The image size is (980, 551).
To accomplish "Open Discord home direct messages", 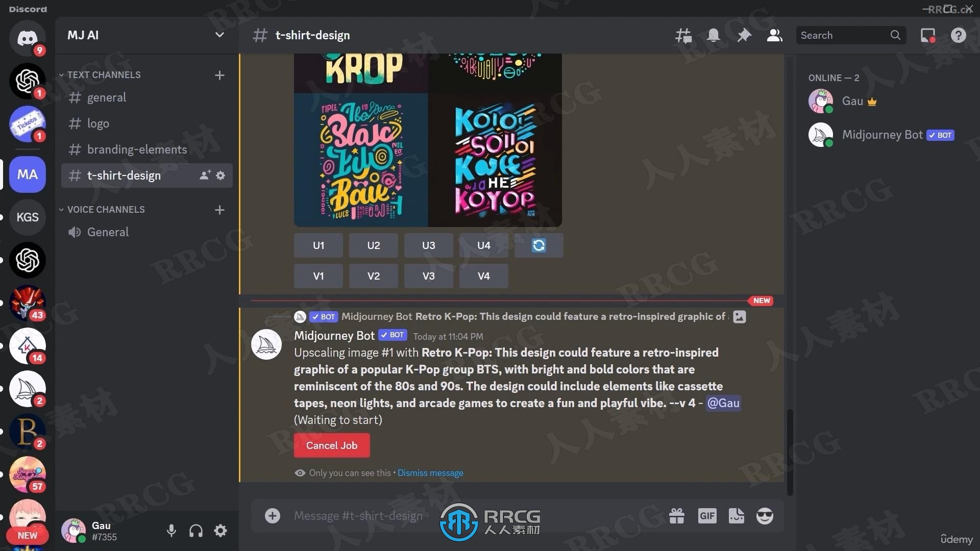I will point(28,38).
